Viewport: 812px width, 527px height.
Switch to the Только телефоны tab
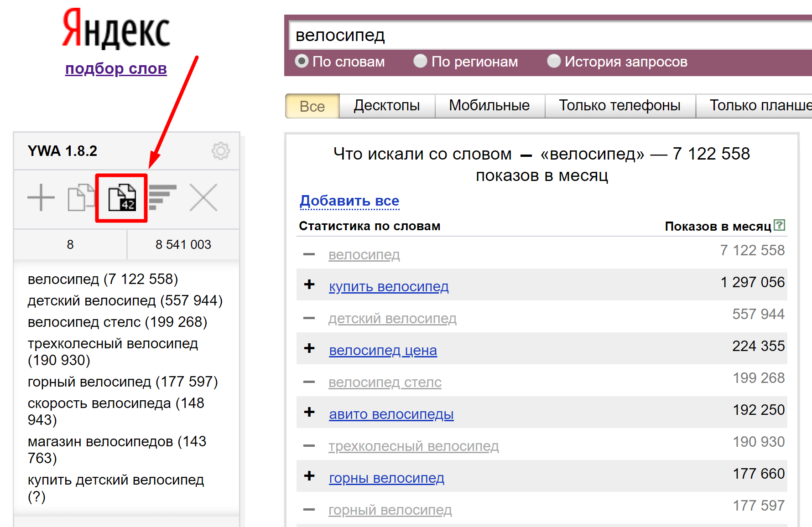(620, 106)
